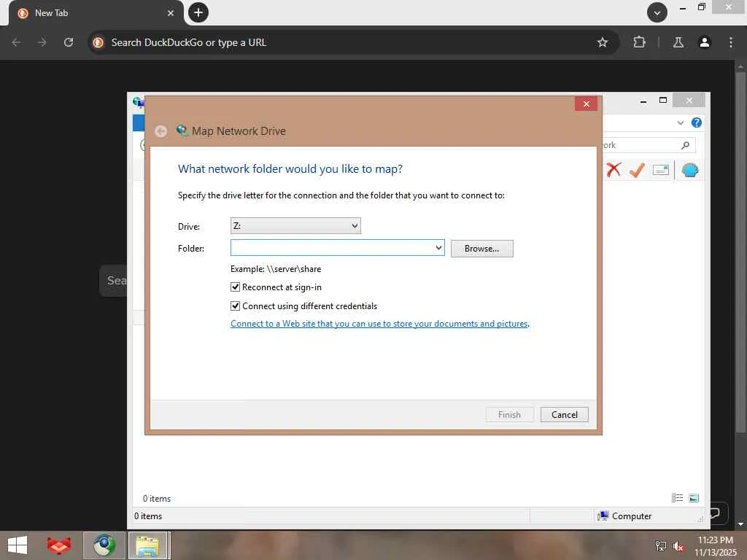The width and height of the screenshot is (747, 560).
Task: Expand the Explorer ribbon chevron
Action: coord(681,122)
